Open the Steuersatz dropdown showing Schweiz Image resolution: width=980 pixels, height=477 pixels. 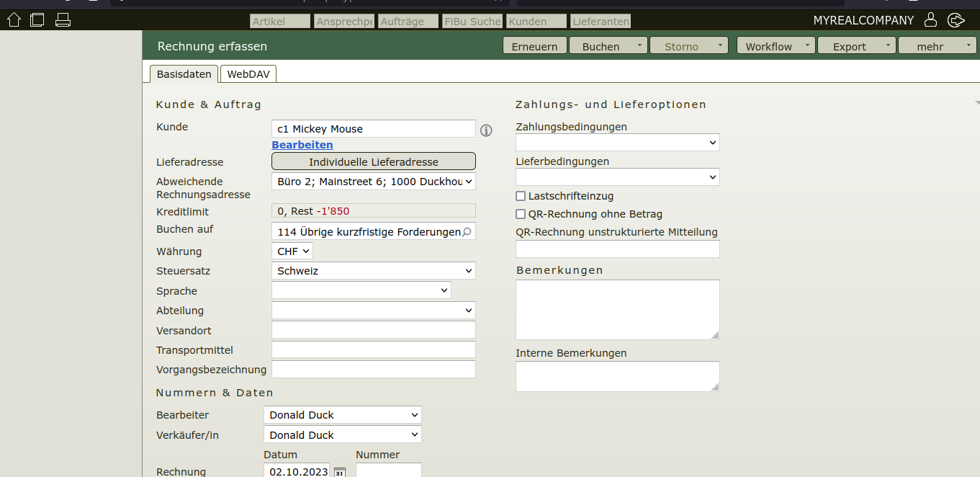(373, 271)
